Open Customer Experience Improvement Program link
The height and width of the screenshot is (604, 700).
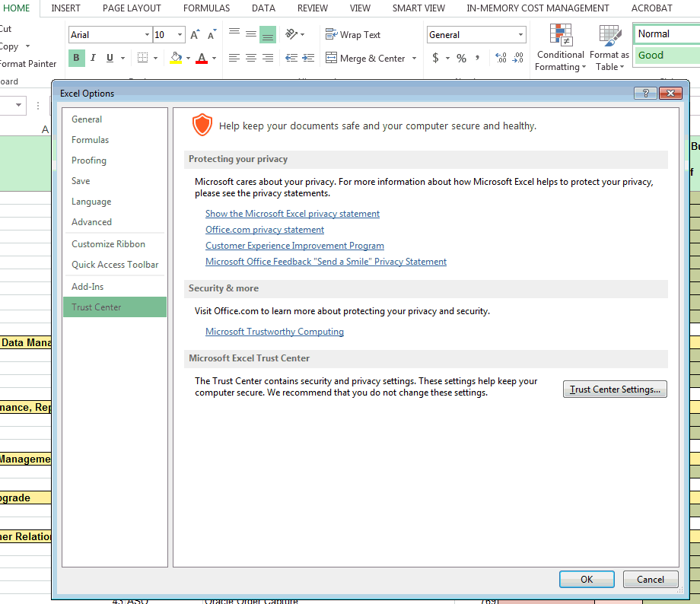coord(294,246)
